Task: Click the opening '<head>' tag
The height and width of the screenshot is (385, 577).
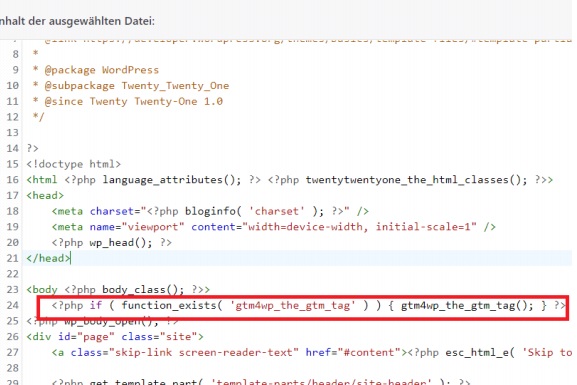Action: [45, 195]
